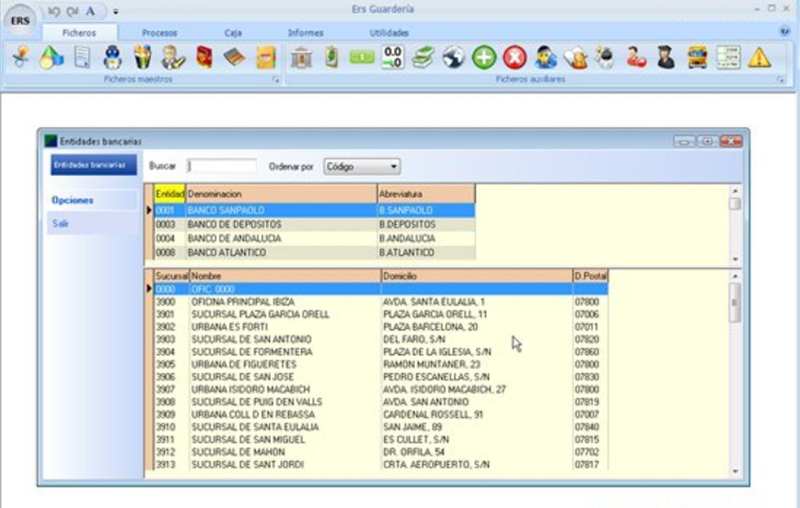Click the baby pacifier icon
800x508 pixels.
click(21, 57)
